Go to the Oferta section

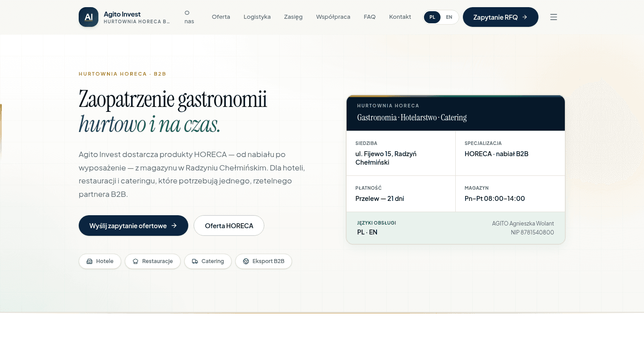point(221,17)
